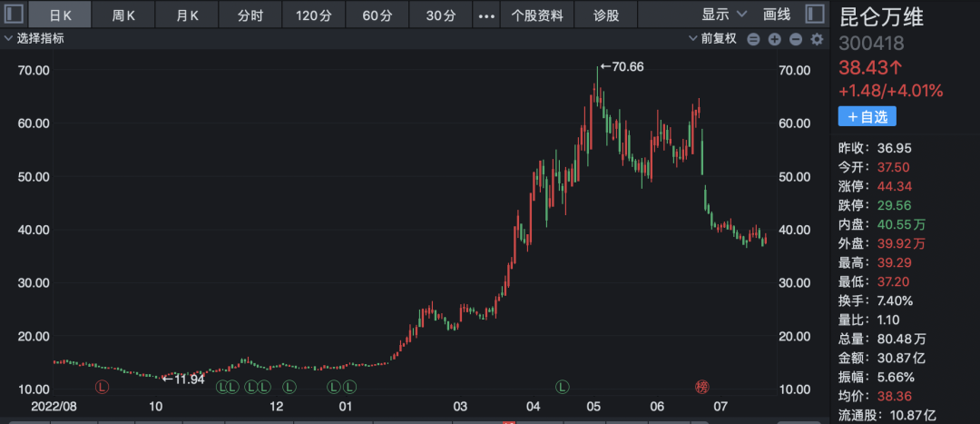Screen dimensions: 980x424
Task: Click first minus icon beside 前复权
Action: [x=753, y=39]
